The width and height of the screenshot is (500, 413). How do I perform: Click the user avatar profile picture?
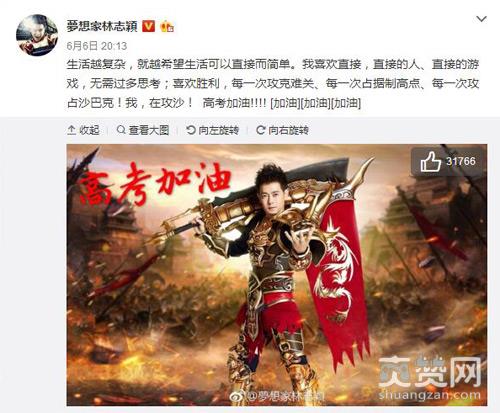(x=37, y=35)
